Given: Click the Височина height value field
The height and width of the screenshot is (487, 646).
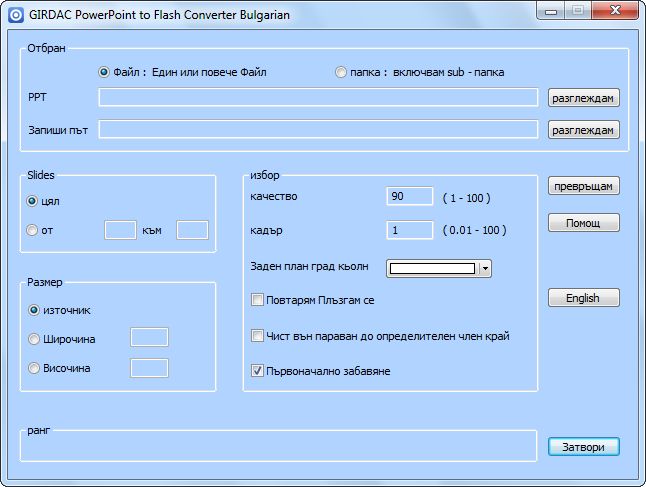Looking at the screenshot, I should pyautogui.click(x=149, y=368).
